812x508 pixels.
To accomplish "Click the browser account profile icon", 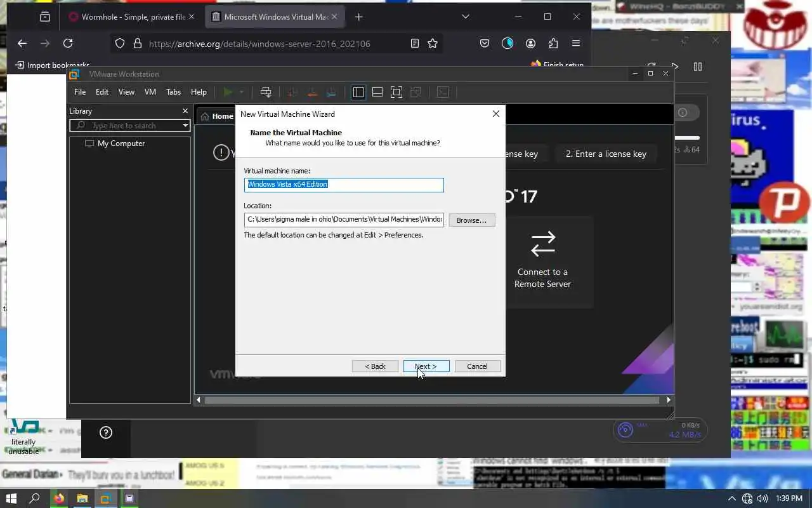I will click(530, 43).
